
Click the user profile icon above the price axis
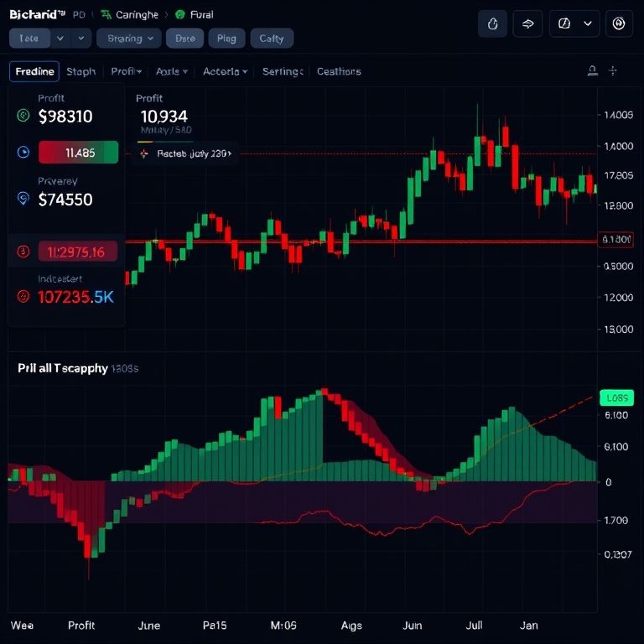(x=592, y=71)
